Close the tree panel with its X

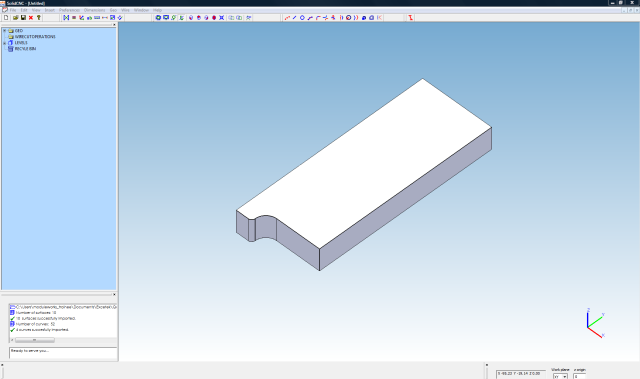[x=114, y=25]
